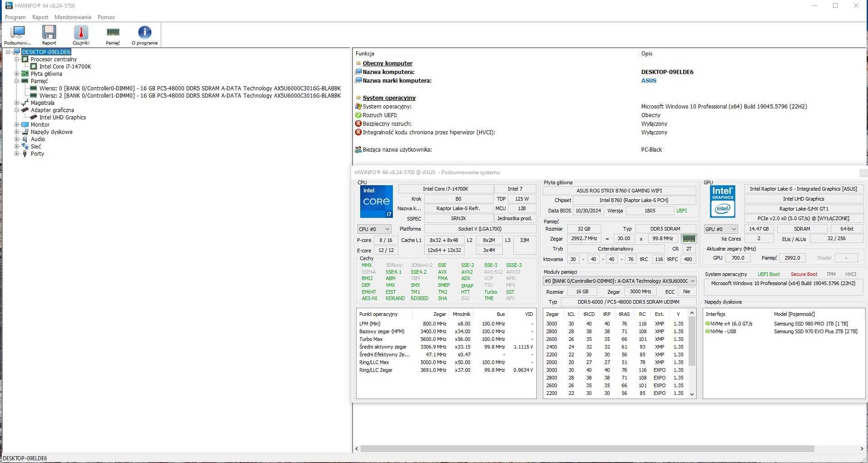Screen dimensions: 868x463
Task: Expand the Magistrala tree node
Action: tap(17, 103)
